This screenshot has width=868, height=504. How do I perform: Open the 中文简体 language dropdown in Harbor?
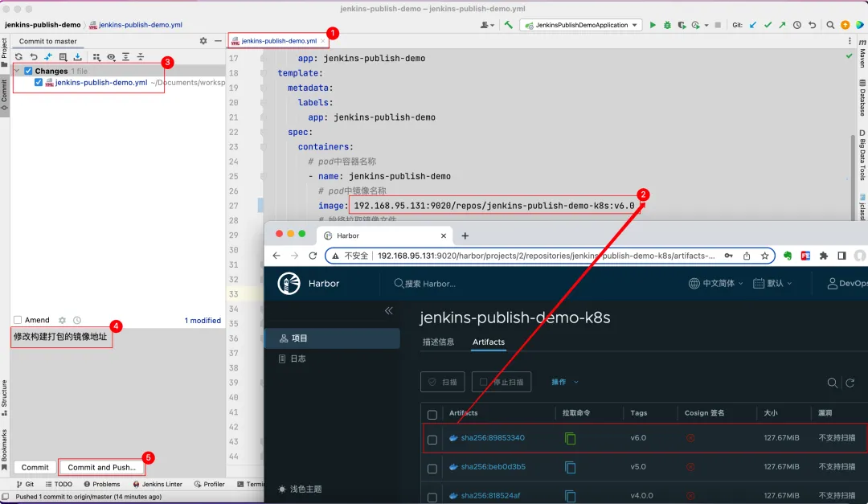[x=715, y=284]
